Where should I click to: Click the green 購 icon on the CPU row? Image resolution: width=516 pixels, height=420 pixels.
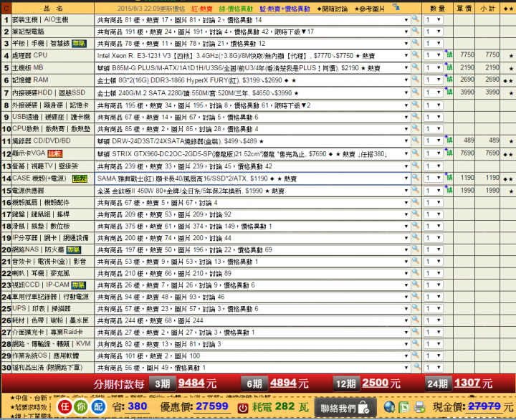click(x=449, y=54)
